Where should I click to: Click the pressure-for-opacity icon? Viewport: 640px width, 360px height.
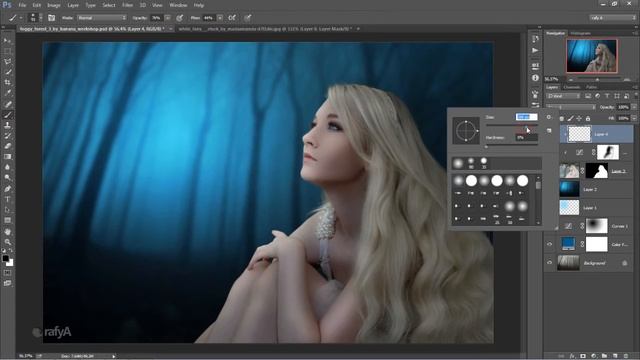(x=180, y=18)
